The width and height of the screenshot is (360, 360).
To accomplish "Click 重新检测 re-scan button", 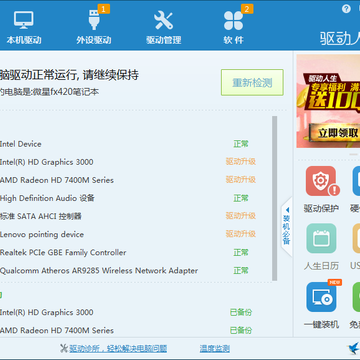I will click(252, 82).
